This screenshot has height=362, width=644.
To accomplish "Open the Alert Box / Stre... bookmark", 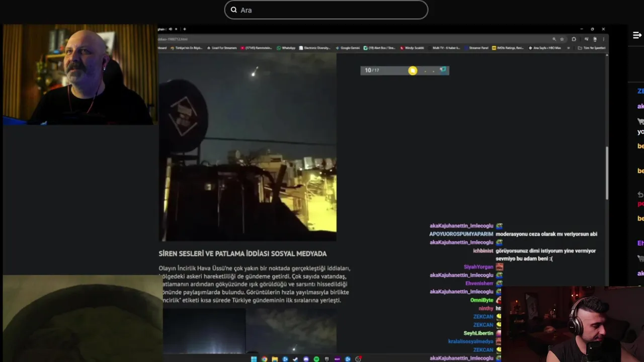I will coord(379,48).
